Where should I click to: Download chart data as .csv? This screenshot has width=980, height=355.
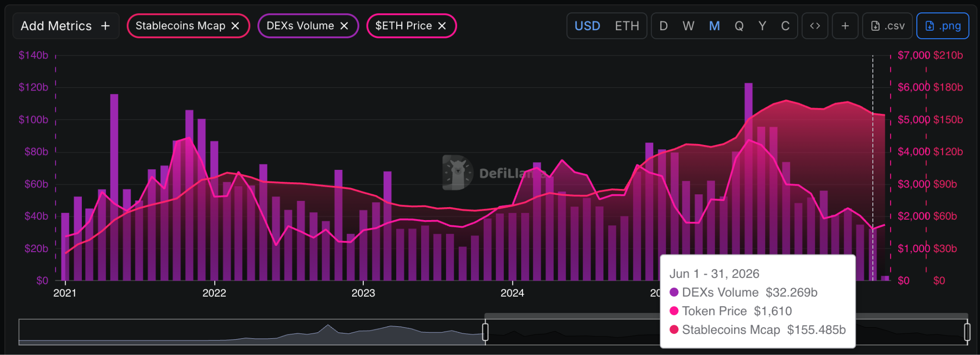(x=888, y=26)
